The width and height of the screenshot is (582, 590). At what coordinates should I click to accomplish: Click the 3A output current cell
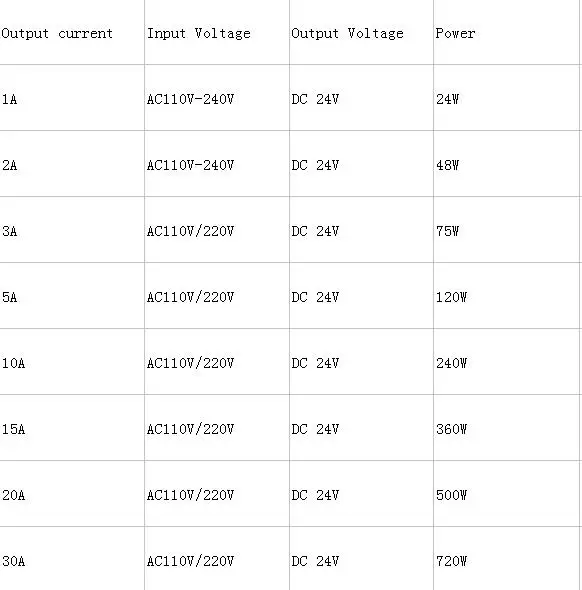click(72, 230)
